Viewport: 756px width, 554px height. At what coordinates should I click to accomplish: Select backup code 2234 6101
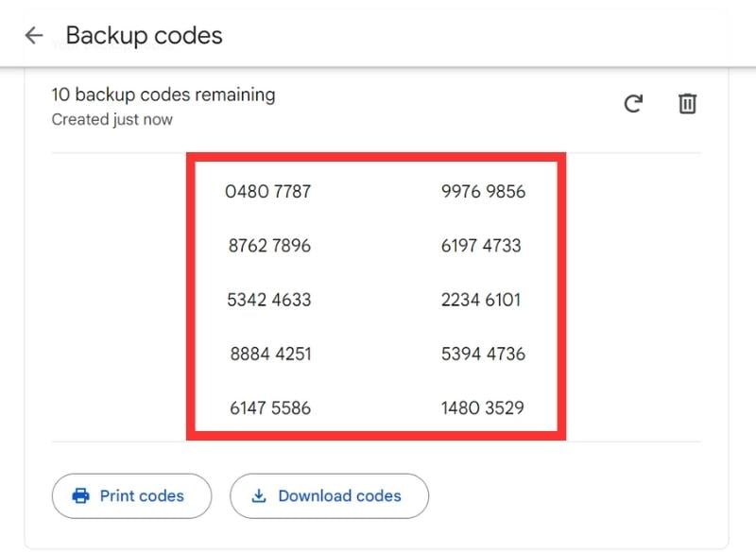[481, 300]
